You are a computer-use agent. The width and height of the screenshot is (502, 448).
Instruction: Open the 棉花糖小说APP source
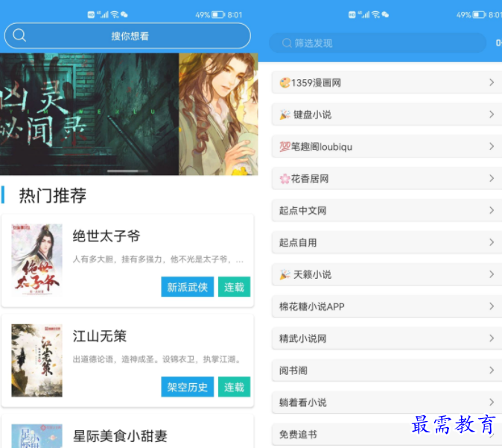click(x=387, y=306)
